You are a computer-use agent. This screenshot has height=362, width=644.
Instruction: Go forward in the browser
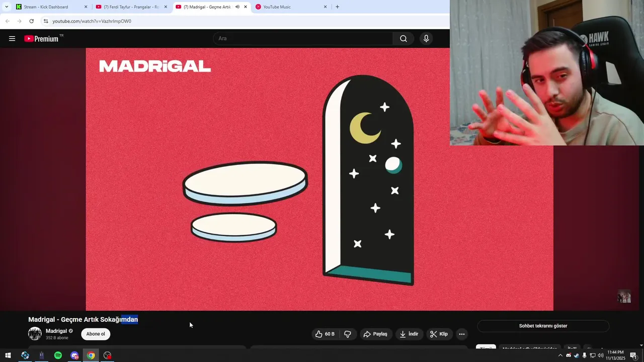click(19, 21)
